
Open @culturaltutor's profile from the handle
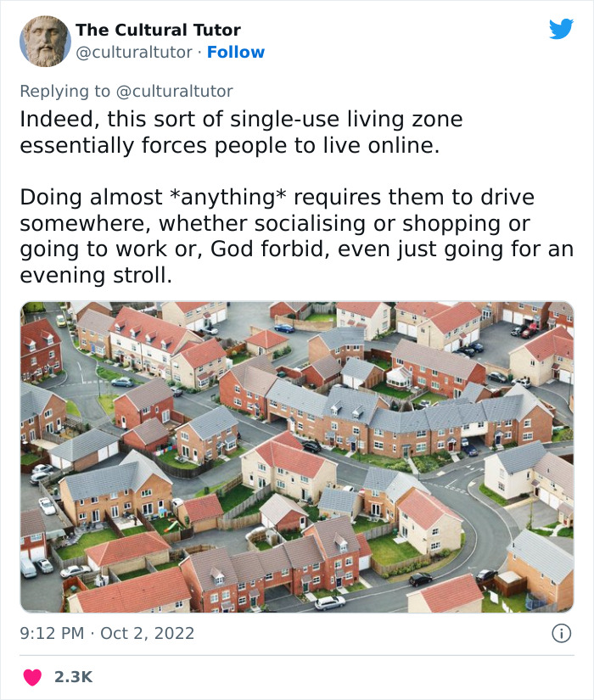pyautogui.click(x=136, y=52)
